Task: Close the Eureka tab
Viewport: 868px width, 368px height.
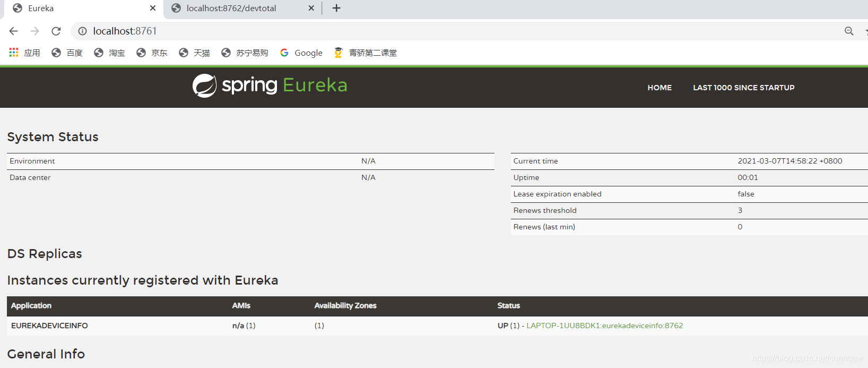Action: [x=153, y=8]
